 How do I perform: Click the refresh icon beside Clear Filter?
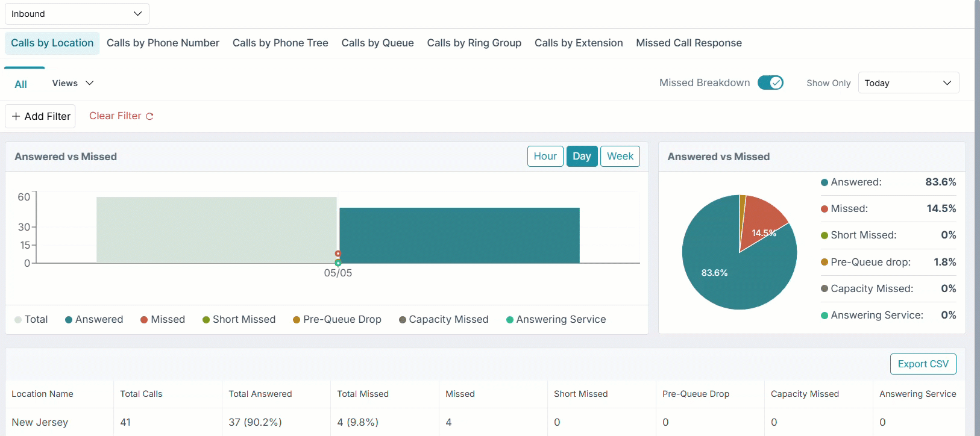149,116
